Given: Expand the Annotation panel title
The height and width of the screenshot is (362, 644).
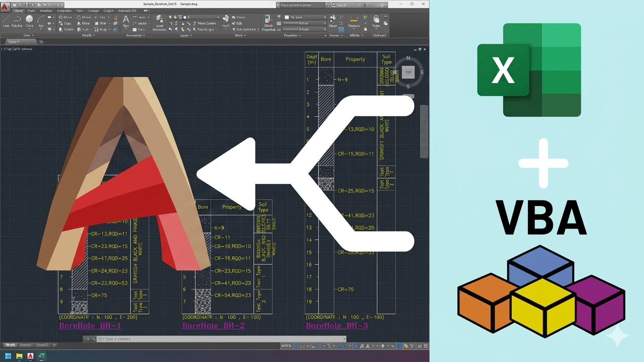Looking at the screenshot, I should point(135,35).
